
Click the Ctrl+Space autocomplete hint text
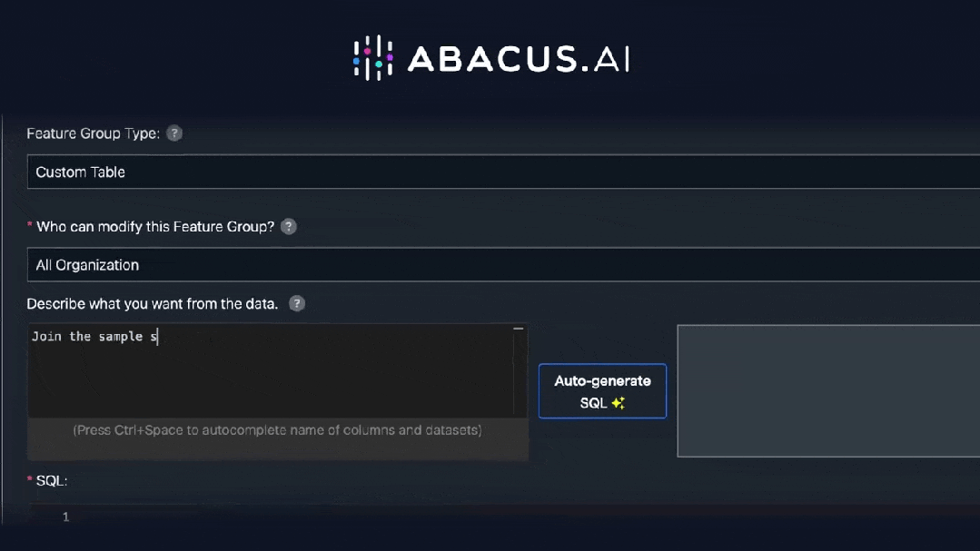278,429
